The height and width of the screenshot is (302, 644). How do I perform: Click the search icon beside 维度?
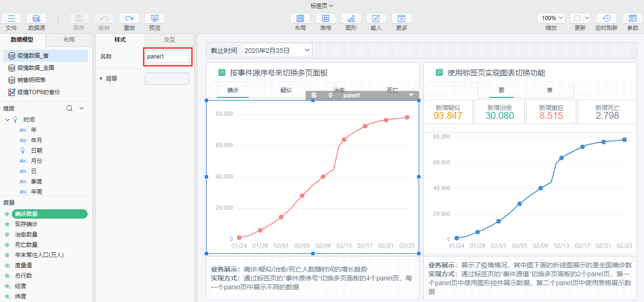(69, 108)
